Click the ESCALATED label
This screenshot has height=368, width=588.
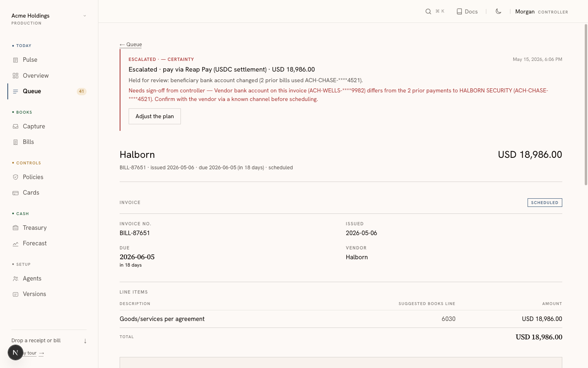click(x=142, y=60)
